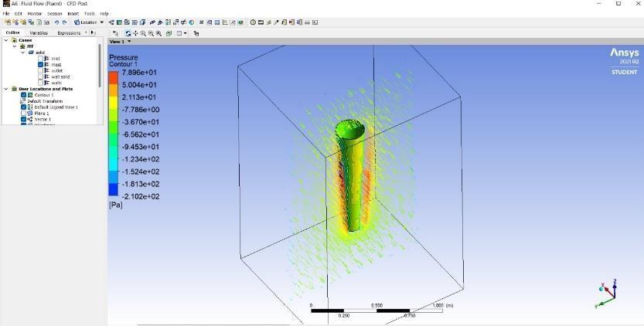Screen dimensions: 644x326
Task: Insert a Particle Track from toolbar
Action: point(135,22)
